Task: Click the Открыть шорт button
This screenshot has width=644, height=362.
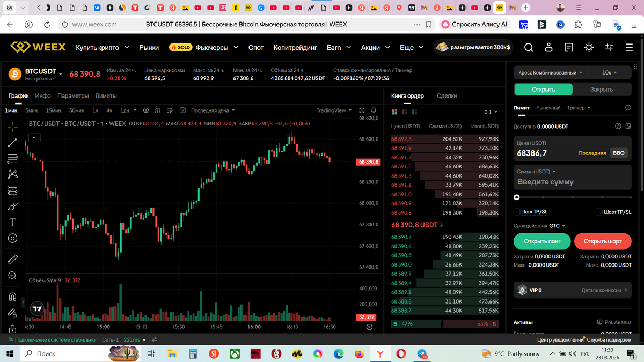Action: (x=603, y=241)
